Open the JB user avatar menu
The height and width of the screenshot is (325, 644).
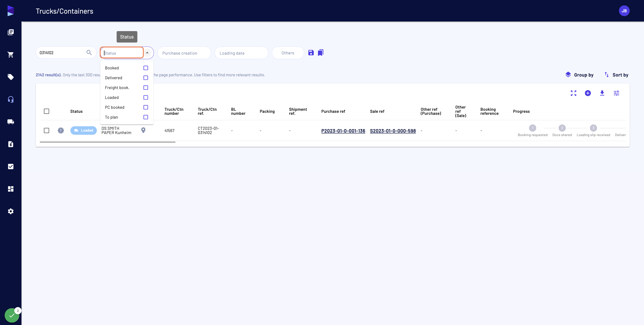coord(624,11)
